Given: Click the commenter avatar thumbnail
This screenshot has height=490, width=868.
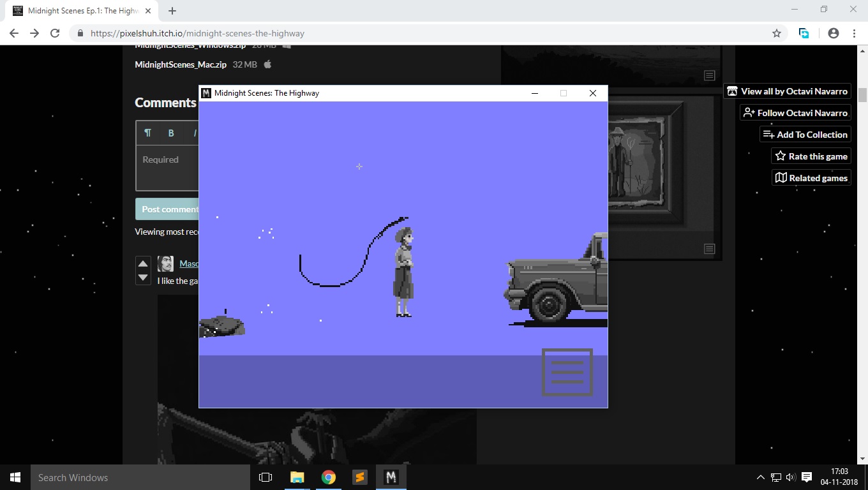Looking at the screenshot, I should [x=165, y=264].
